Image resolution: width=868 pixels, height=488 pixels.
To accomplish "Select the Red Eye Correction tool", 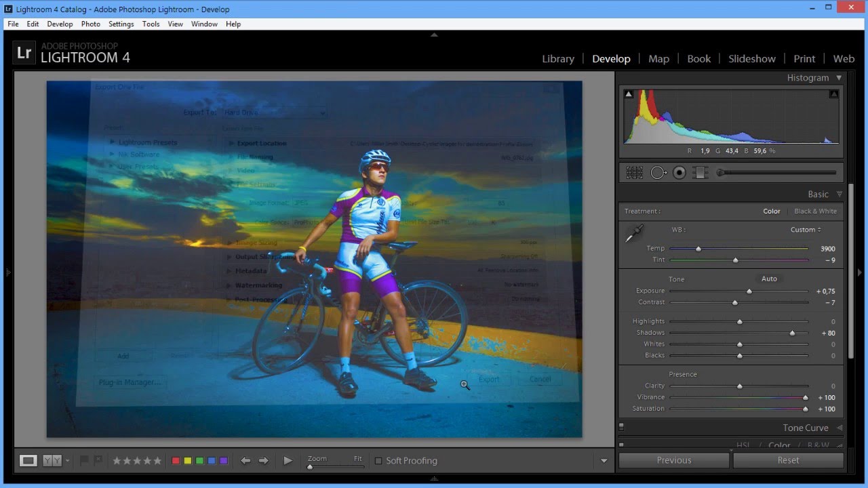I will point(679,173).
